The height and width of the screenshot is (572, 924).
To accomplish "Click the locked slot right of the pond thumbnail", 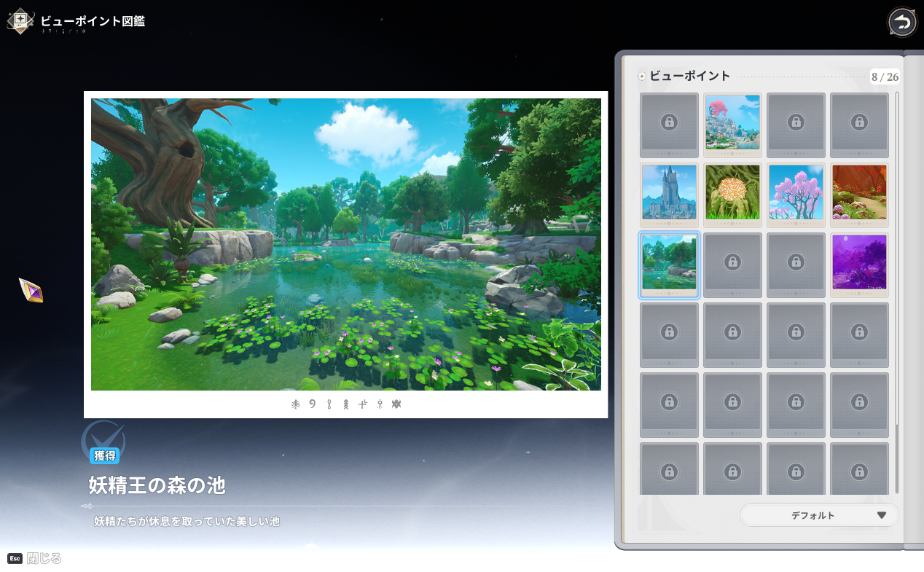I will [732, 262].
